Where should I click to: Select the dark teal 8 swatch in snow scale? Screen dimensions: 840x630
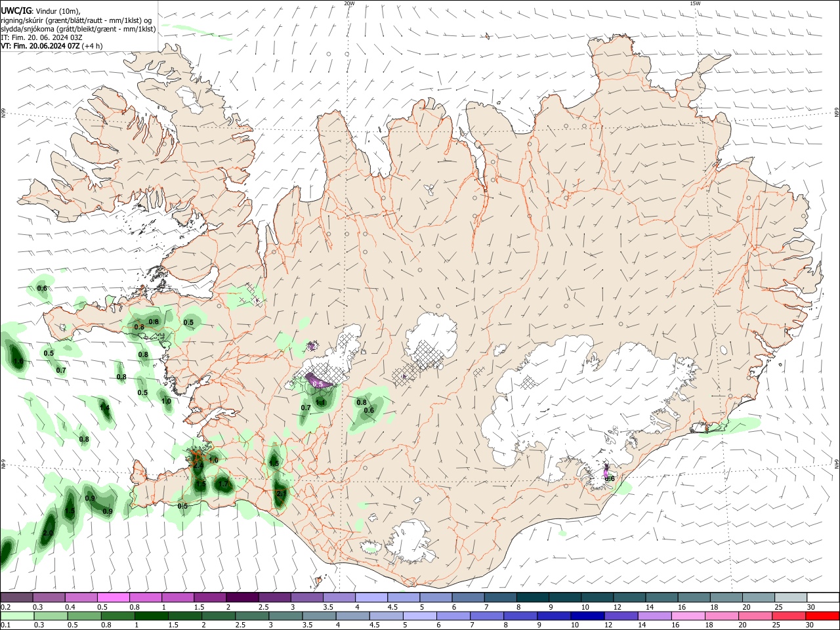[x=532, y=597]
